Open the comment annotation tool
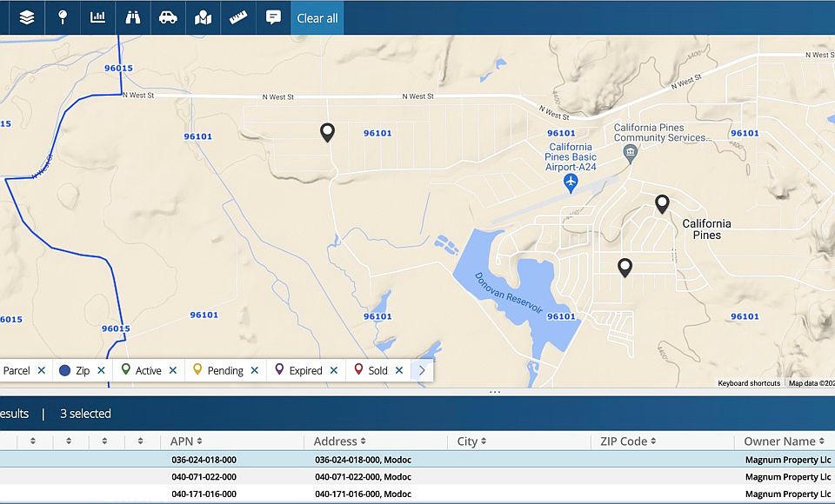This screenshot has width=835, height=504. pyautogui.click(x=273, y=17)
